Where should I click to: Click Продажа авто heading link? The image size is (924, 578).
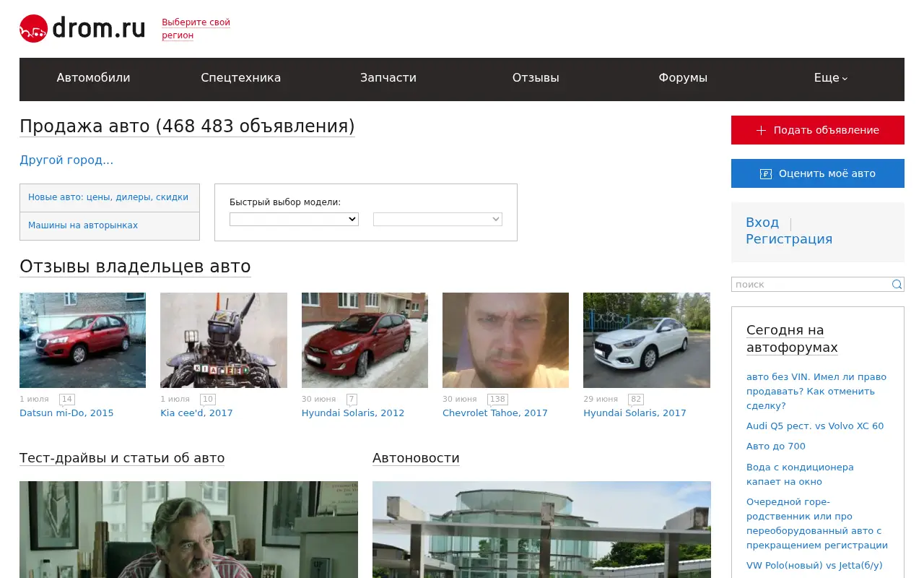pyautogui.click(x=187, y=126)
